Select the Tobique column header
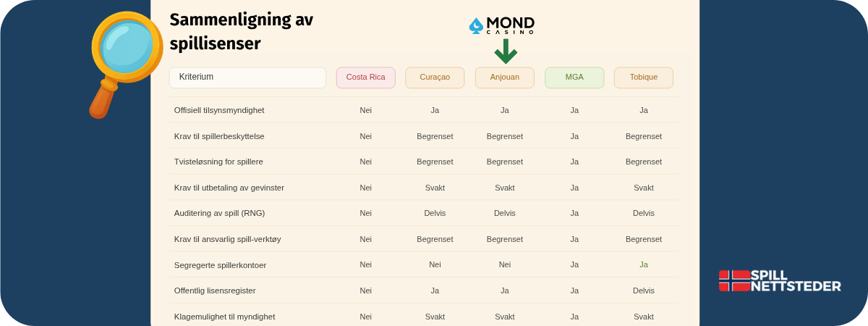Screen dimensions: 868x326 pyautogui.click(x=644, y=78)
